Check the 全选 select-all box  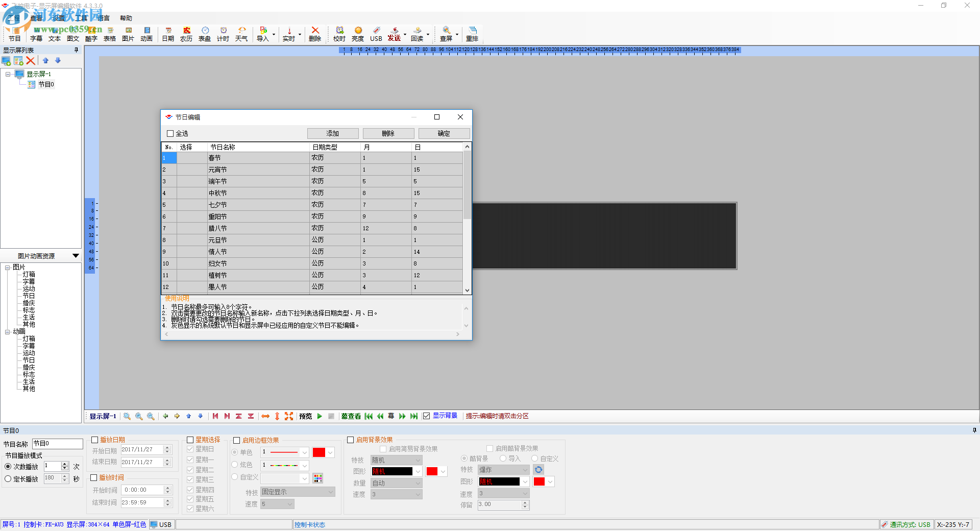point(170,134)
